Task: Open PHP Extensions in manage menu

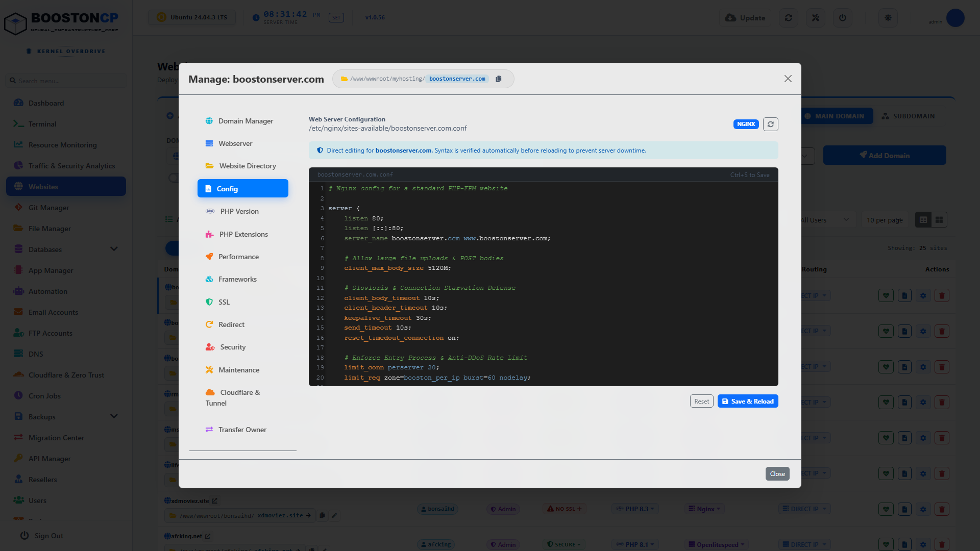Action: (243, 234)
